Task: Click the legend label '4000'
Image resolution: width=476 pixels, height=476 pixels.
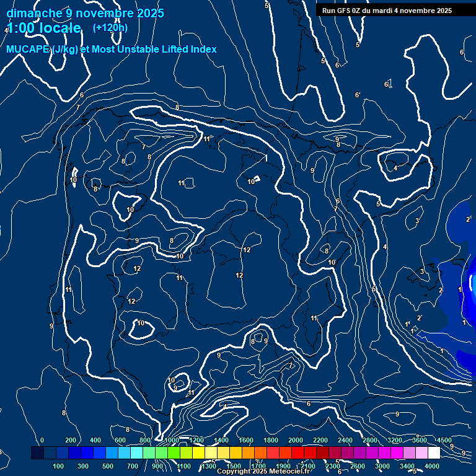Action: [x=432, y=466]
